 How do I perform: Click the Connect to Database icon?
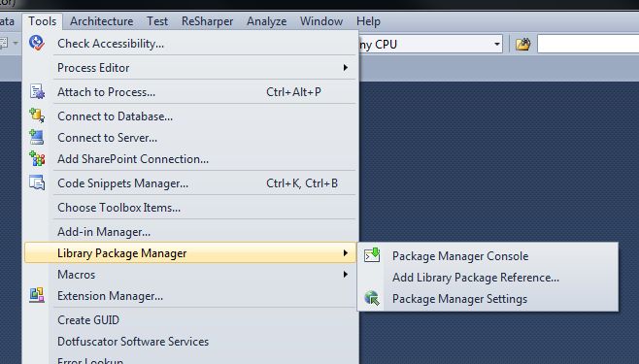(x=37, y=116)
